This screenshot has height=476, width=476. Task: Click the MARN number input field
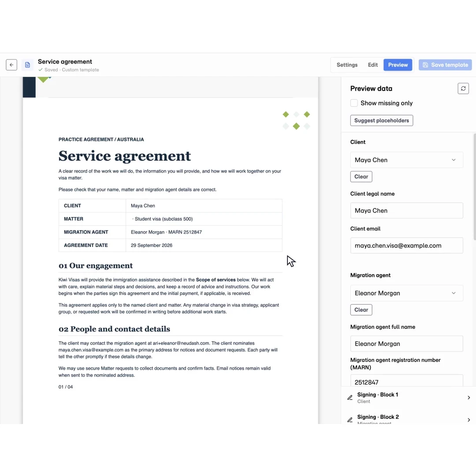(x=406, y=381)
